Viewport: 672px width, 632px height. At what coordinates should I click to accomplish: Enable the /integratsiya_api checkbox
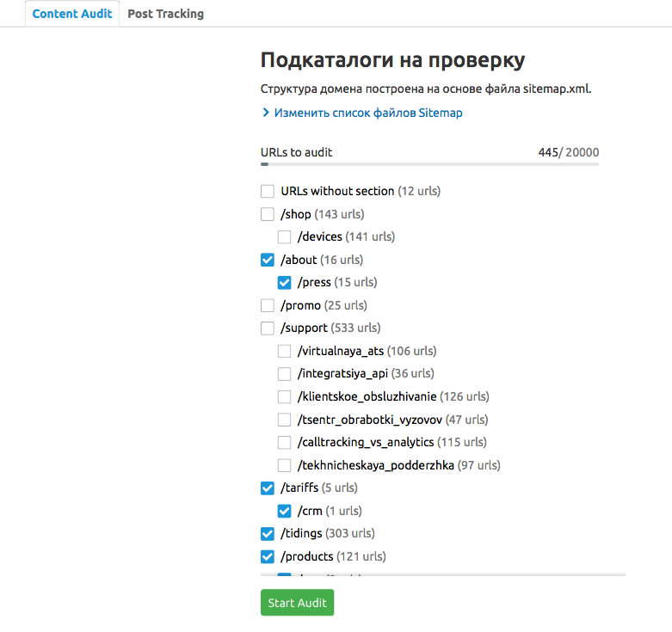pyautogui.click(x=285, y=373)
